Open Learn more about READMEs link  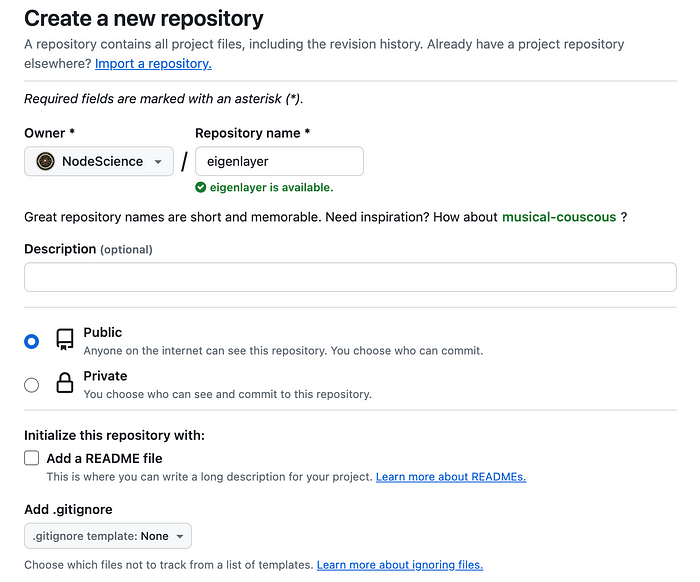tap(451, 477)
